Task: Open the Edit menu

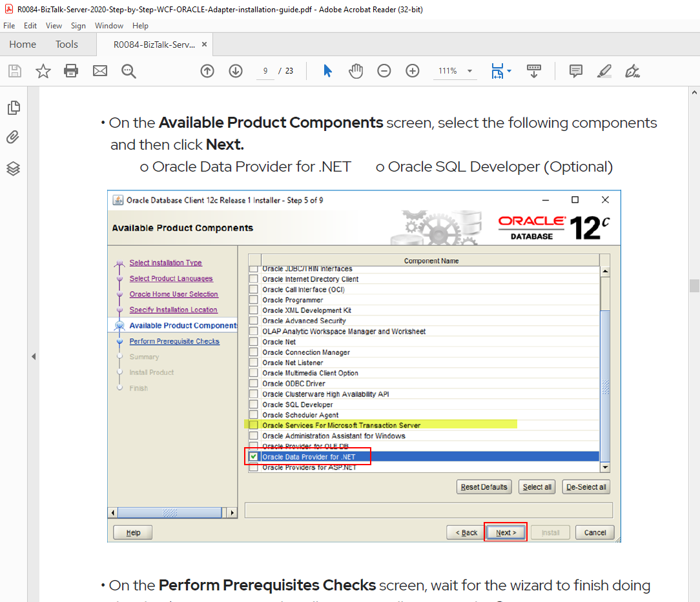Action: (30, 26)
